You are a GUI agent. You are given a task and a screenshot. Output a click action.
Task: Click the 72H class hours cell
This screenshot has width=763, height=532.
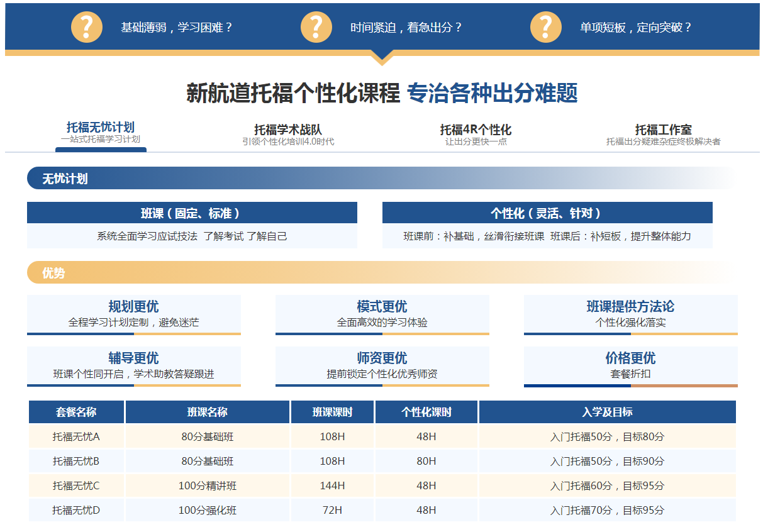click(333, 510)
